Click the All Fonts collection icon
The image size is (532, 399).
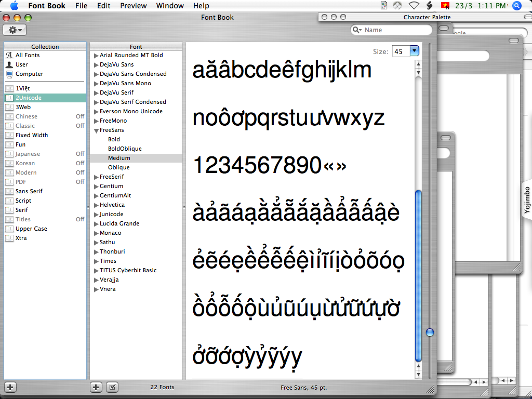[x=9, y=55]
